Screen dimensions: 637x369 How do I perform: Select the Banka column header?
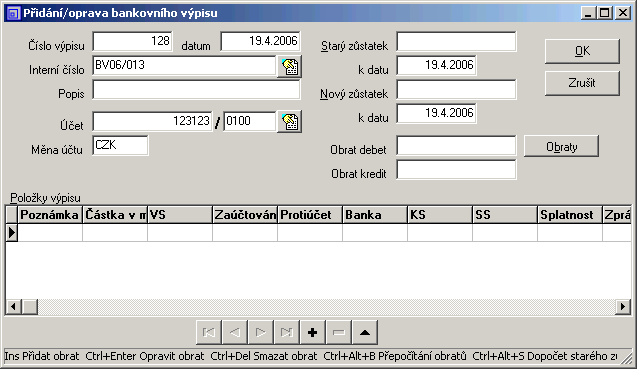click(x=375, y=215)
